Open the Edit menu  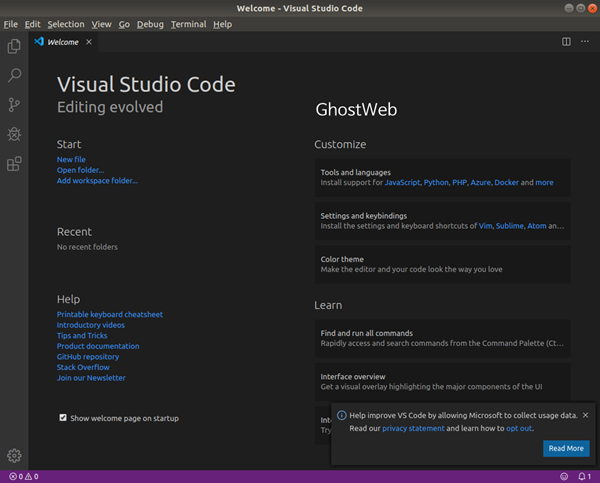(x=33, y=24)
